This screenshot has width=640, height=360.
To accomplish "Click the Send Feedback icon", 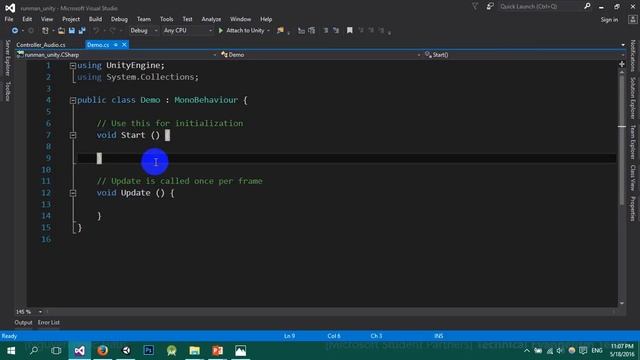I will (x=490, y=7).
